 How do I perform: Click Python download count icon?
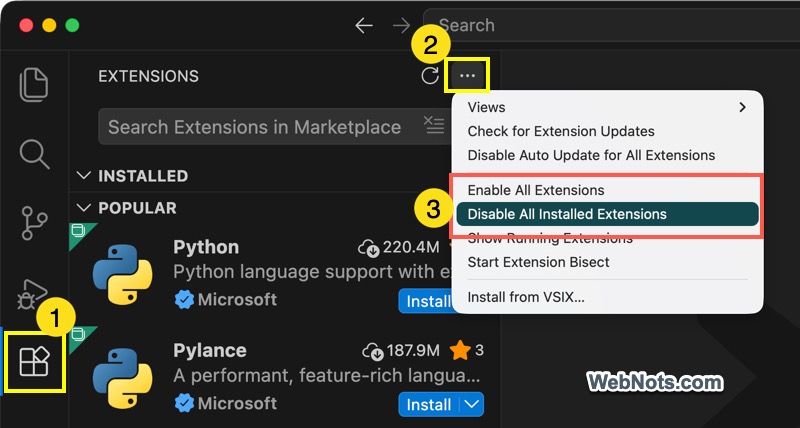368,248
